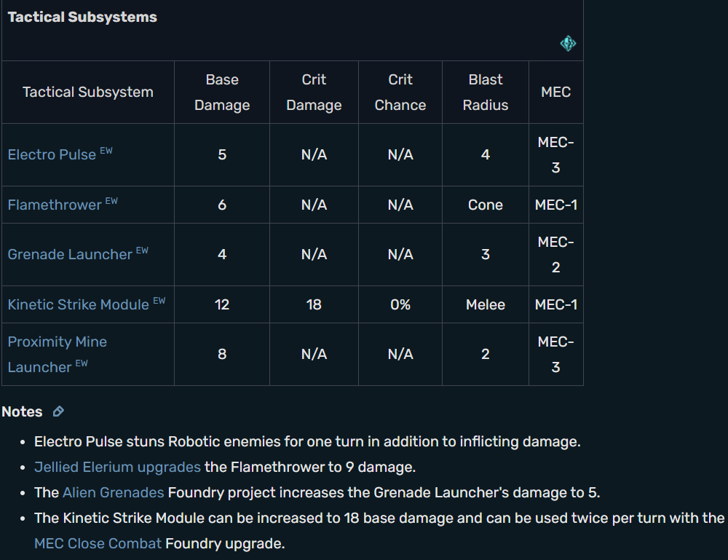Image resolution: width=728 pixels, height=560 pixels.
Task: Follow the Jellied Elerium upgrades link
Action: click(117, 467)
